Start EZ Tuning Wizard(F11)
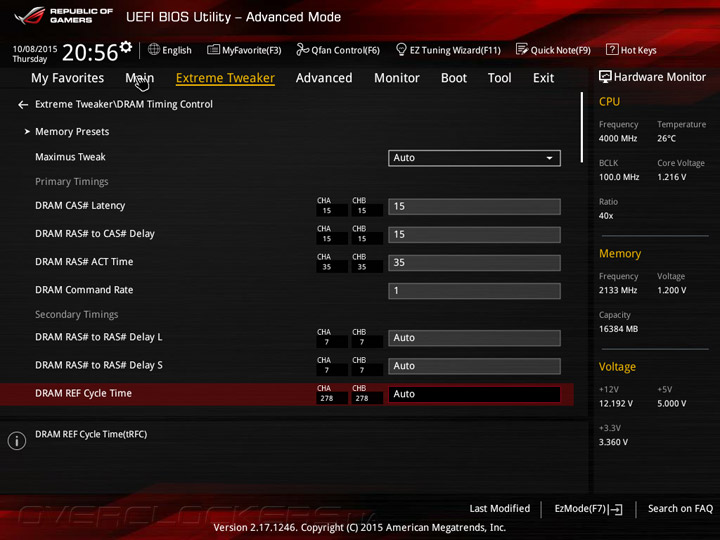The image size is (720, 540). pyautogui.click(x=455, y=50)
